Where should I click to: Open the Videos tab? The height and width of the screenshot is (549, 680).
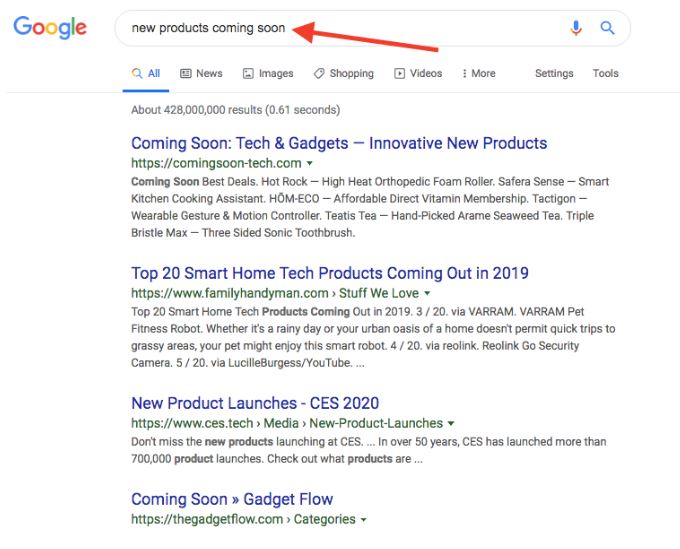click(418, 74)
